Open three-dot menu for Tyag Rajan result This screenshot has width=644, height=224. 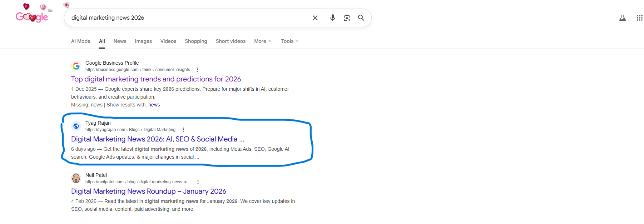[x=183, y=130]
